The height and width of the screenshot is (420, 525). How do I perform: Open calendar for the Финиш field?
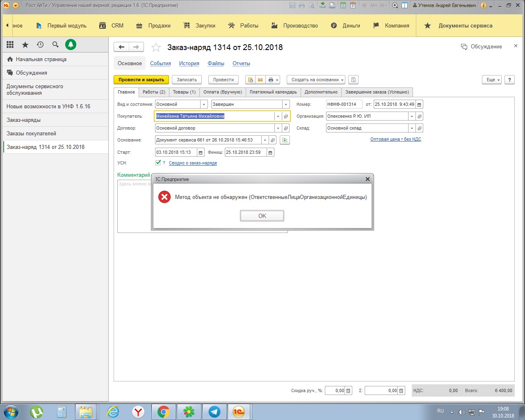270,153
